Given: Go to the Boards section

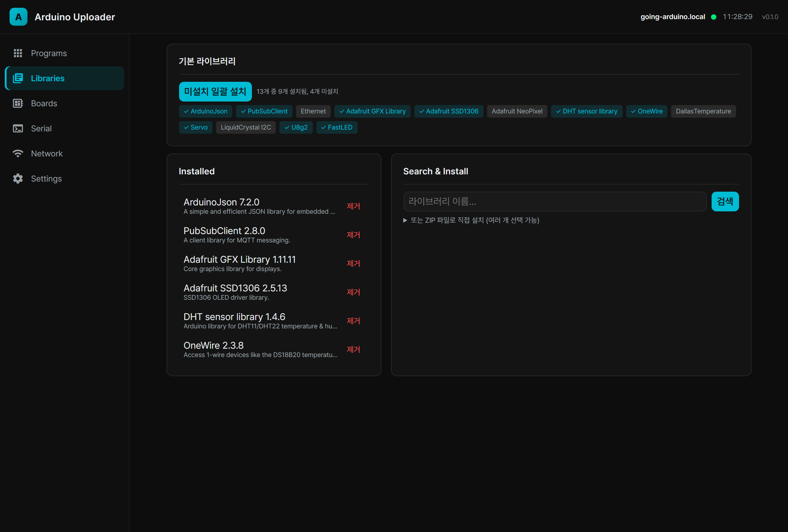Looking at the screenshot, I should 64,103.
